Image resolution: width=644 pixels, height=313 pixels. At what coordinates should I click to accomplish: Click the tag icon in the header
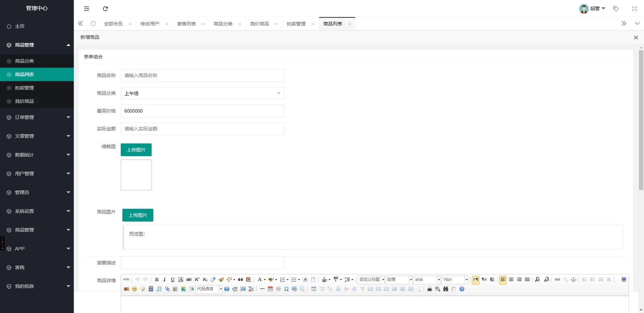pyautogui.click(x=616, y=8)
